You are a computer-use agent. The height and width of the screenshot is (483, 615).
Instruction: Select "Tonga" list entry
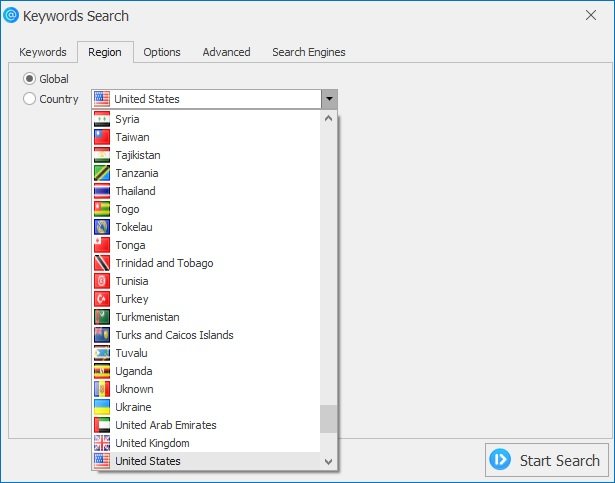[207, 245]
